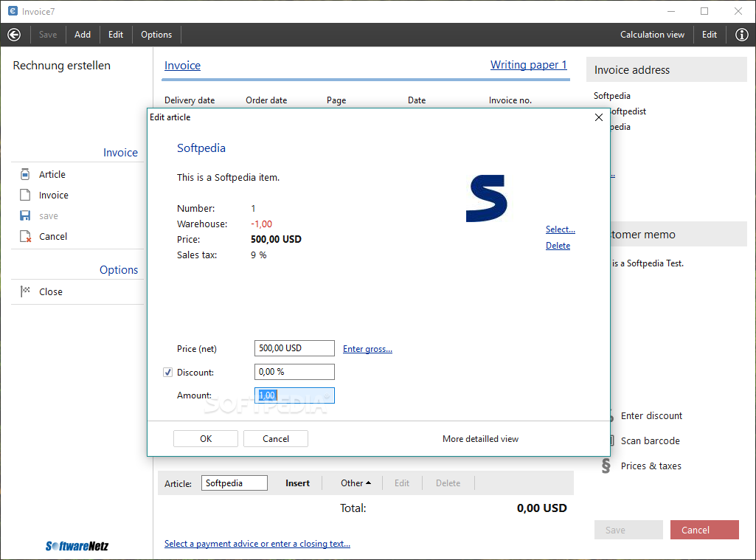Click the back arrow icon in toolbar
The height and width of the screenshot is (560, 756).
(15, 35)
